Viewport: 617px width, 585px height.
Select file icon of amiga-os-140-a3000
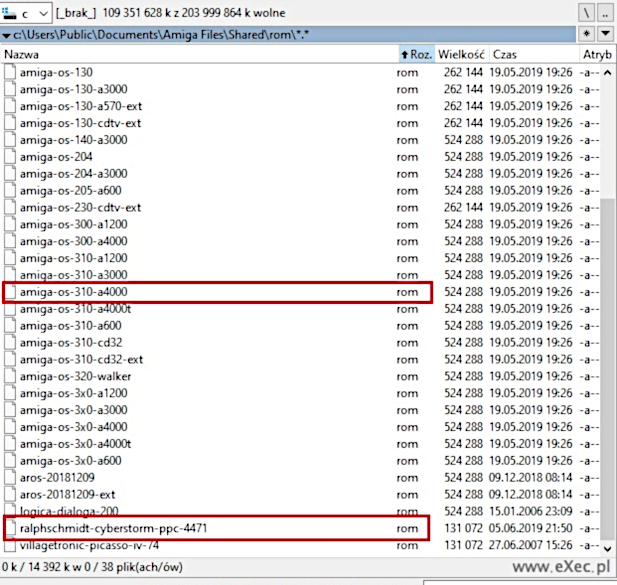(x=10, y=140)
